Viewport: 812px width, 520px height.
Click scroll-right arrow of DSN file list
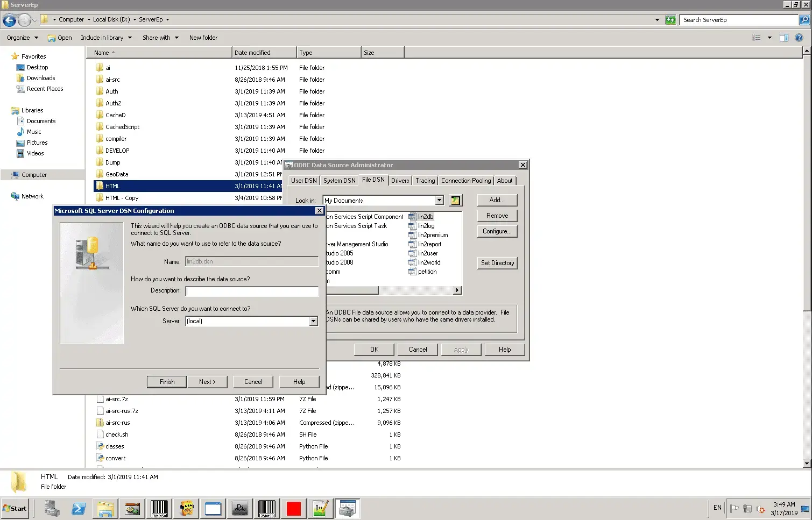tap(457, 290)
